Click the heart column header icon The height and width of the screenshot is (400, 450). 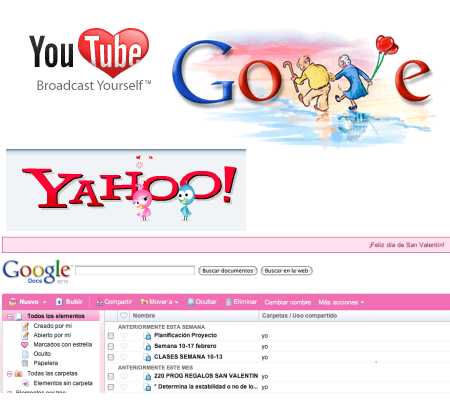pyautogui.click(x=124, y=316)
